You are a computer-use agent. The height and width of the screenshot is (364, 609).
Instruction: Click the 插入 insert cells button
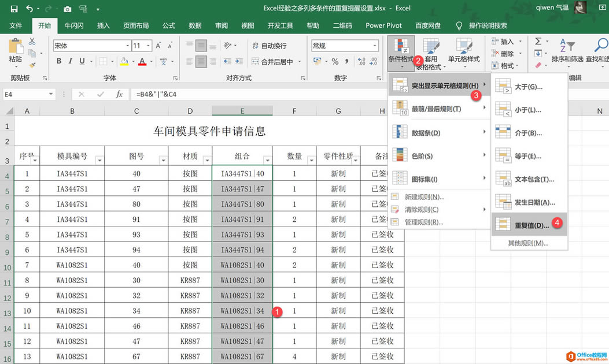click(507, 42)
